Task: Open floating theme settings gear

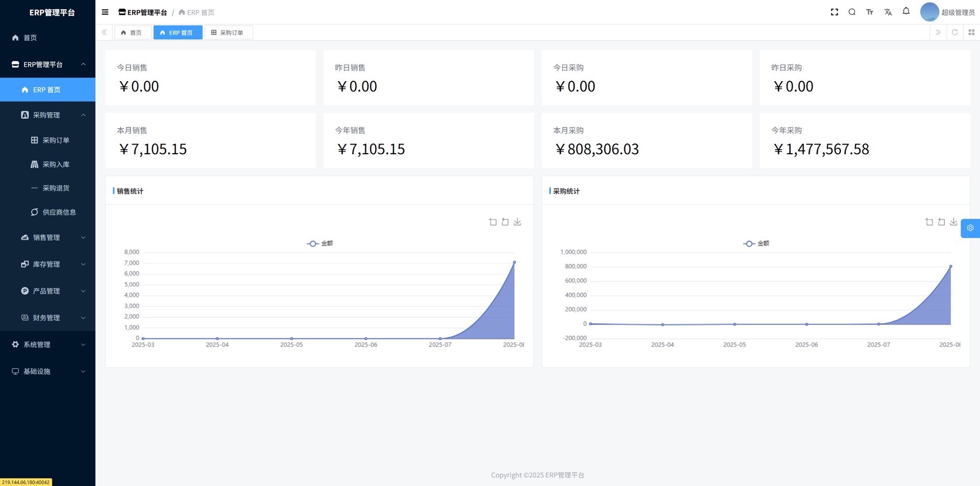Action: (x=970, y=228)
